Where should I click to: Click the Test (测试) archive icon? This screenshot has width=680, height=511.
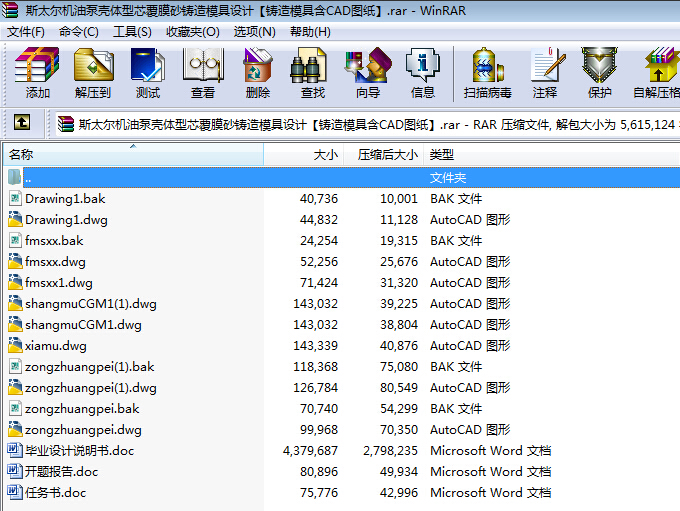click(x=147, y=65)
